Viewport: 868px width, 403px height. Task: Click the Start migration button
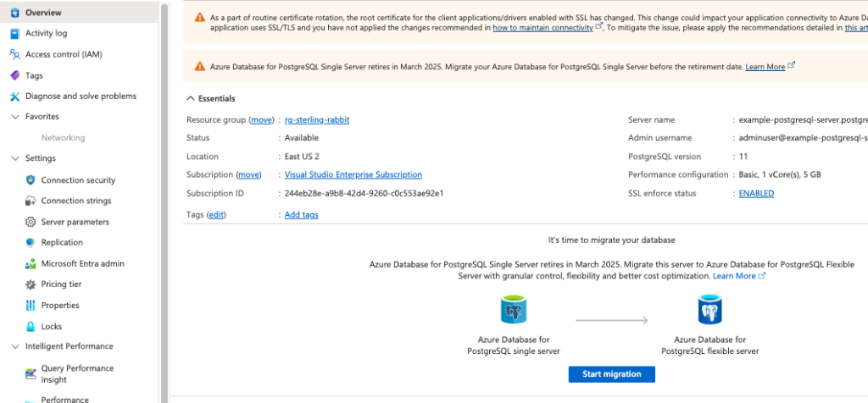(611, 374)
